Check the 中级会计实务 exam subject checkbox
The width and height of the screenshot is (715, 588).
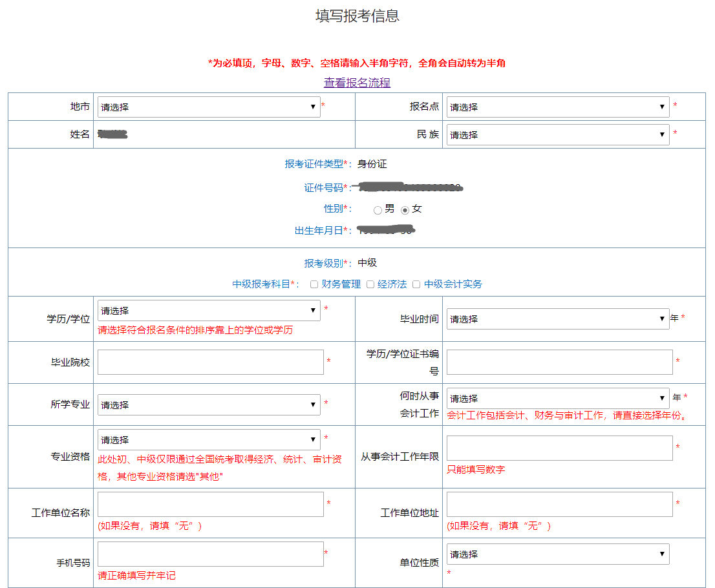pos(416,284)
